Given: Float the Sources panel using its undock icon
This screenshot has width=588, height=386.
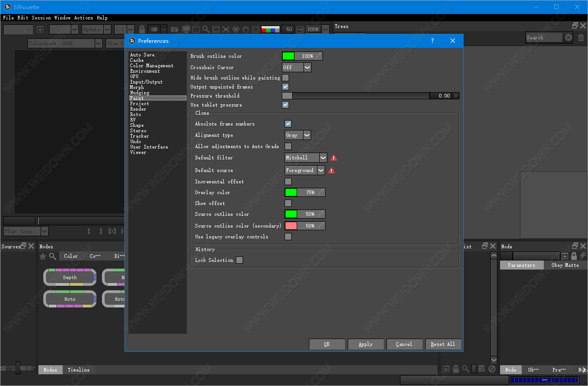Looking at the screenshot, I should [23, 246].
